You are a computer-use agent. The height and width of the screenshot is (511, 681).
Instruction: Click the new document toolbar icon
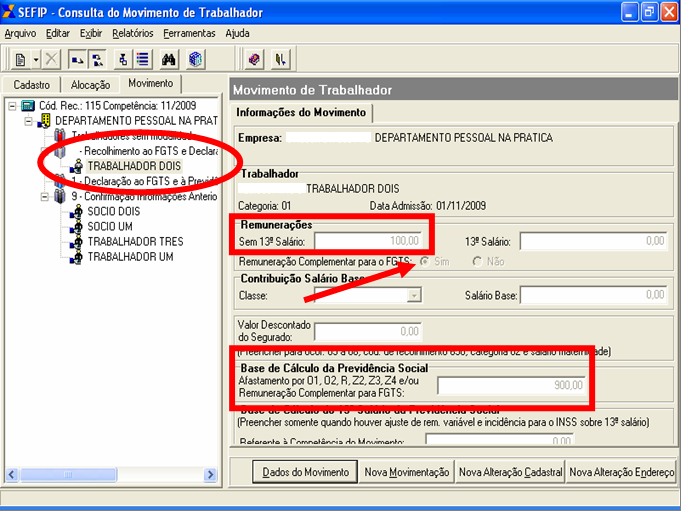tap(20, 59)
